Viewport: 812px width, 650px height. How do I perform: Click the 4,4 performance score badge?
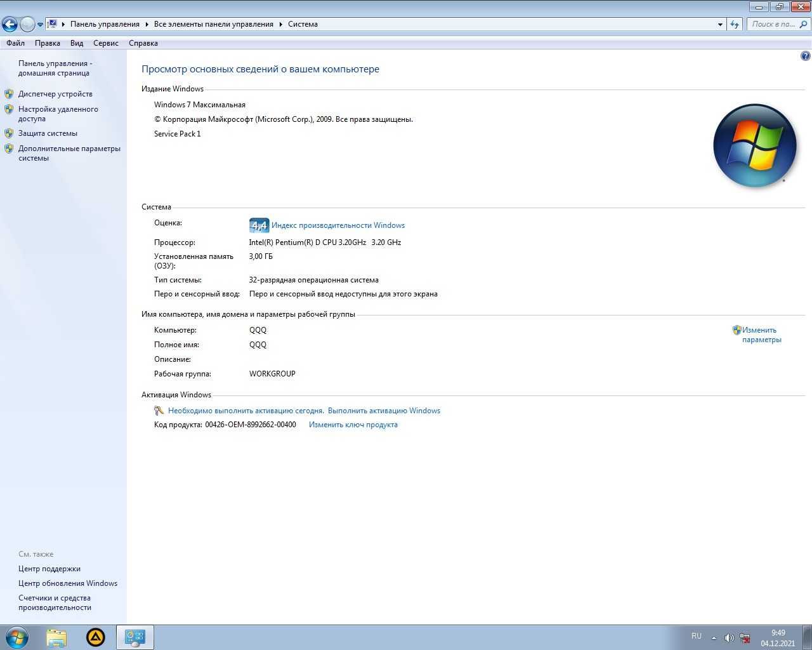259,225
